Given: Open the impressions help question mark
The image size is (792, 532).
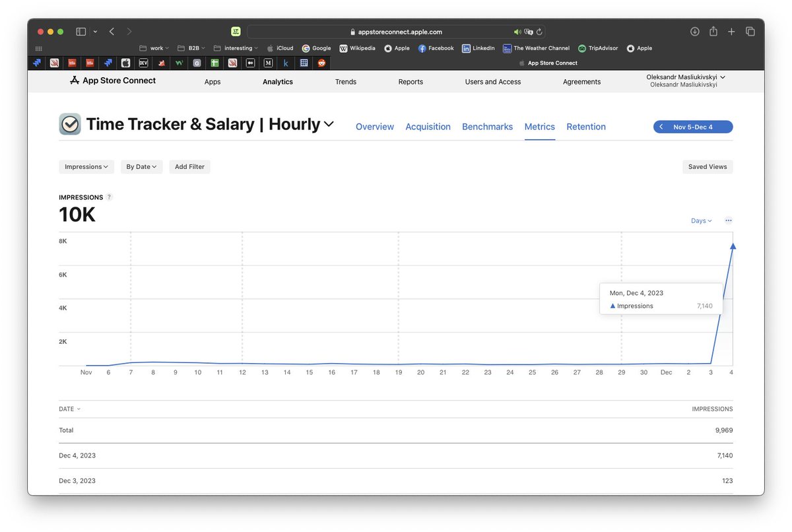Looking at the screenshot, I should pos(110,197).
